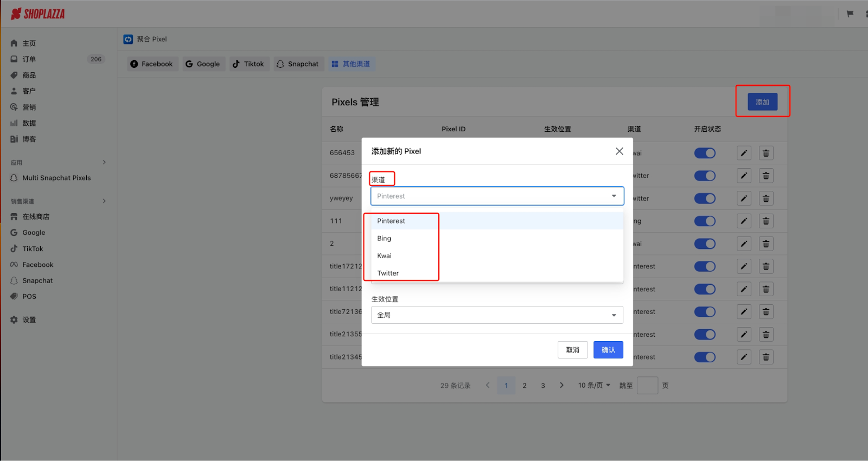
Task: Go to page 3 of records
Action: 543,386
